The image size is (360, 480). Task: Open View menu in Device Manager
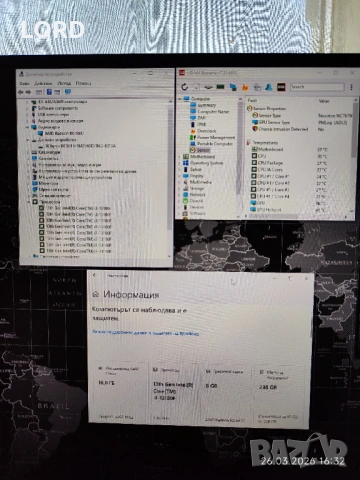coord(64,83)
